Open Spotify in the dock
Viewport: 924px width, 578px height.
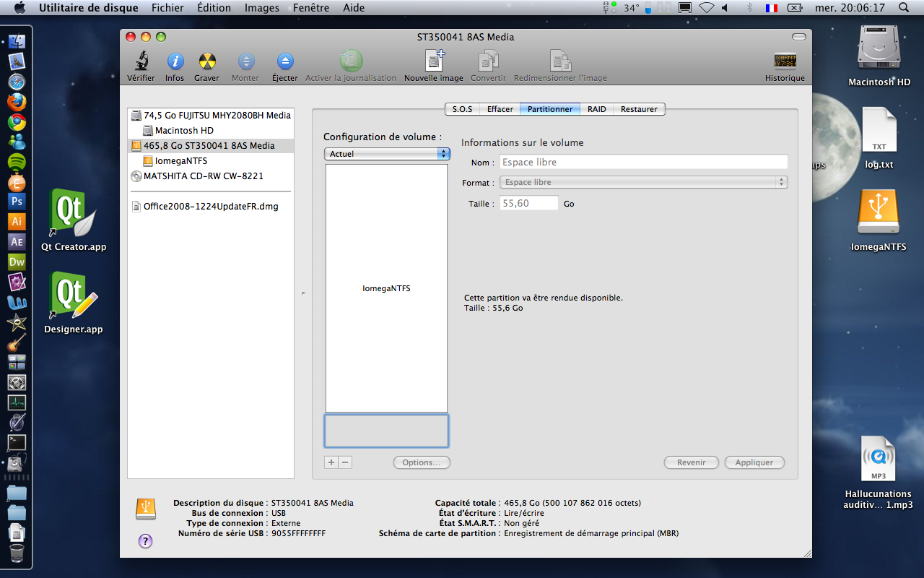point(17,161)
